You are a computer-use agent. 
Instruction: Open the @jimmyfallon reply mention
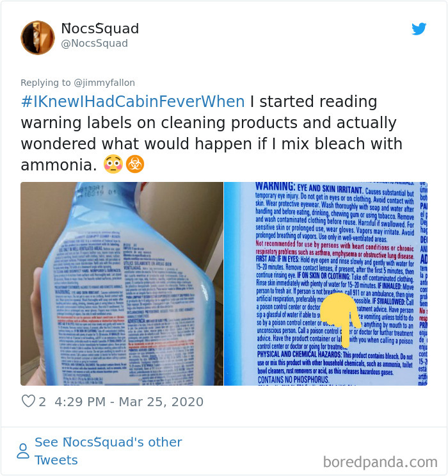coord(104,83)
